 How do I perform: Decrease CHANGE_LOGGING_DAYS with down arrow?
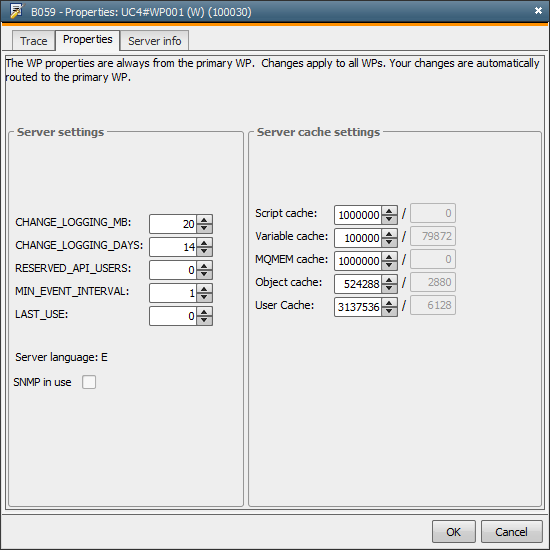pos(204,251)
